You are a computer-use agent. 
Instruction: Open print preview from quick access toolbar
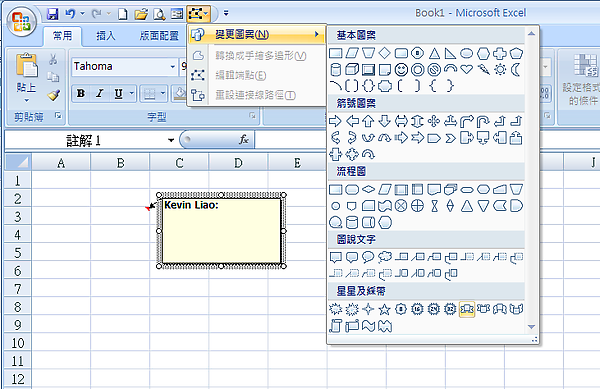(159, 14)
